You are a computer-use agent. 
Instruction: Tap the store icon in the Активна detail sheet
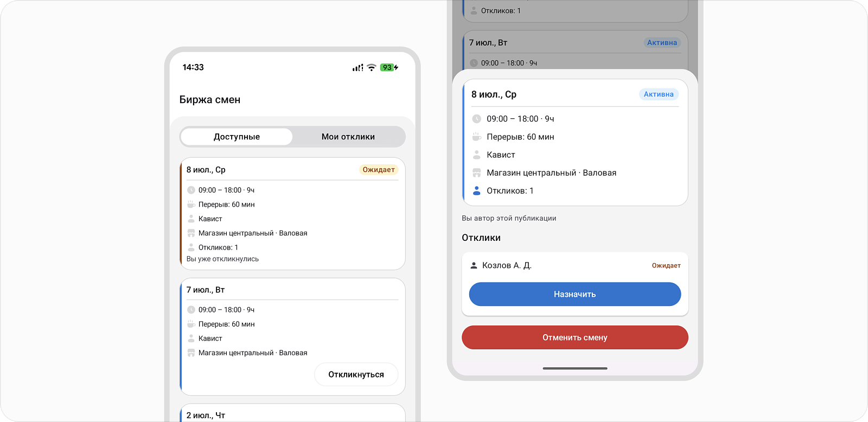[x=476, y=172]
